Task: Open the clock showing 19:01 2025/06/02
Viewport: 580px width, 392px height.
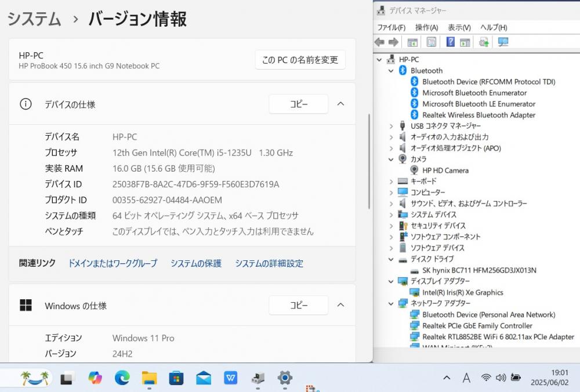Action: tap(549, 378)
